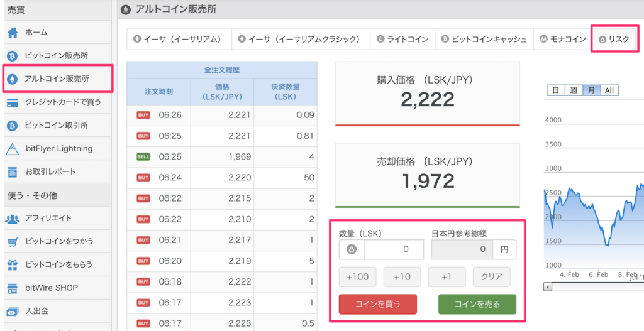
Task: Open ビットコイン取引所 in the sidebar
Action: coord(57,126)
